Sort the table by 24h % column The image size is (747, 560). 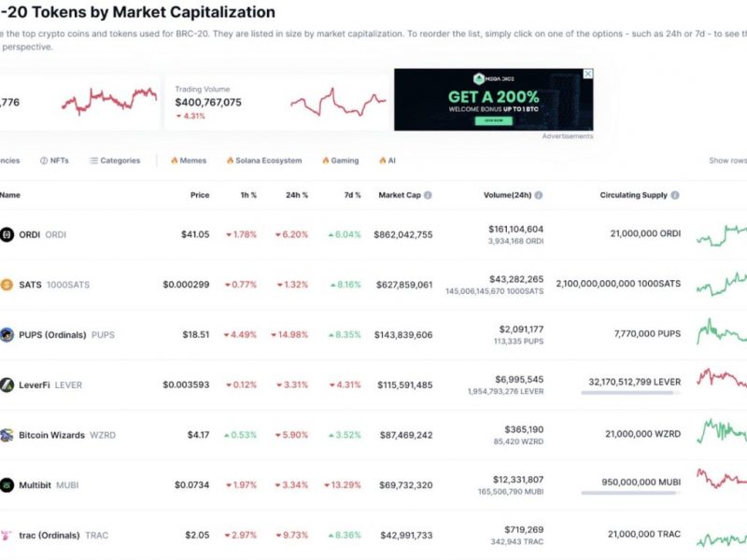click(x=297, y=195)
